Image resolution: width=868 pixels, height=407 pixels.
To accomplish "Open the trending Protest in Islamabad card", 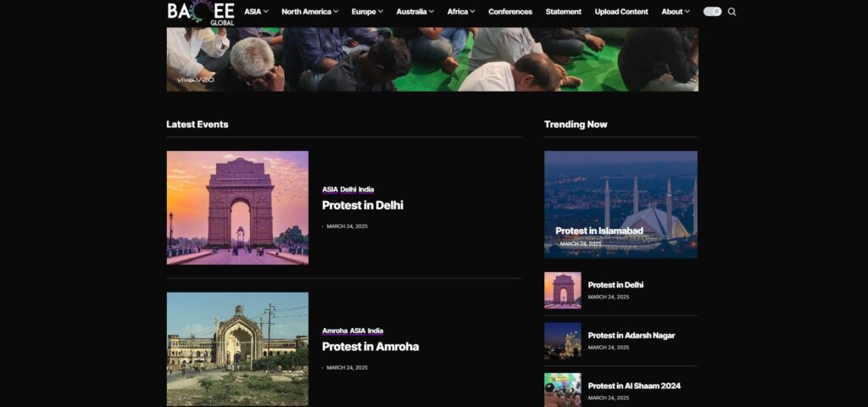I will tap(599, 231).
